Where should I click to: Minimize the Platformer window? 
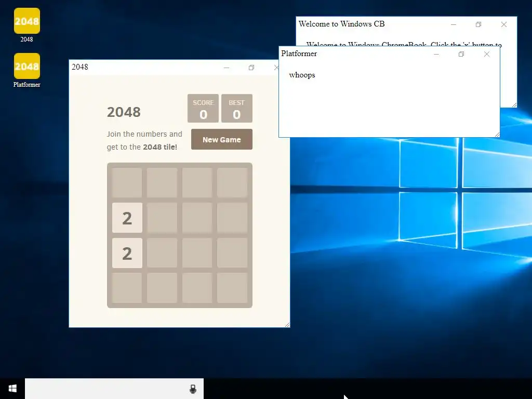(x=436, y=54)
